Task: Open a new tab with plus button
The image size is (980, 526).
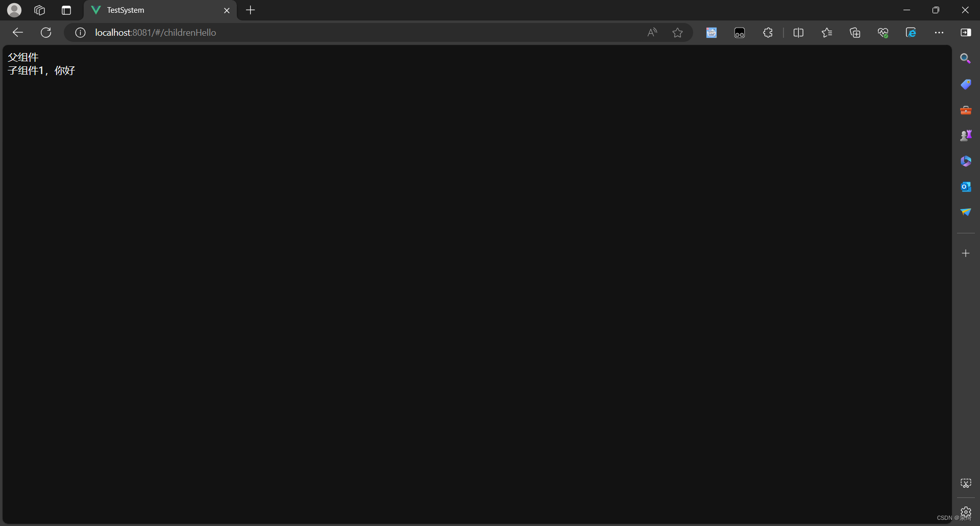Action: [x=250, y=10]
